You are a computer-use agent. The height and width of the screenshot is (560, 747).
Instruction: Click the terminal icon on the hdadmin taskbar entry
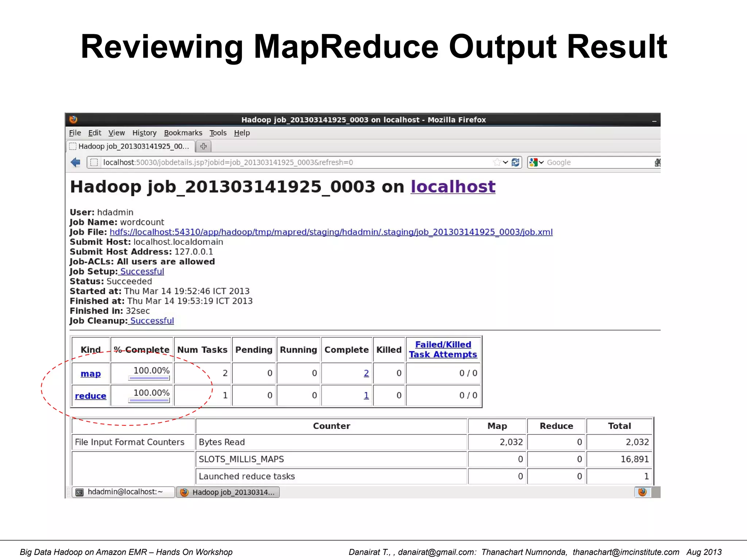click(80, 492)
